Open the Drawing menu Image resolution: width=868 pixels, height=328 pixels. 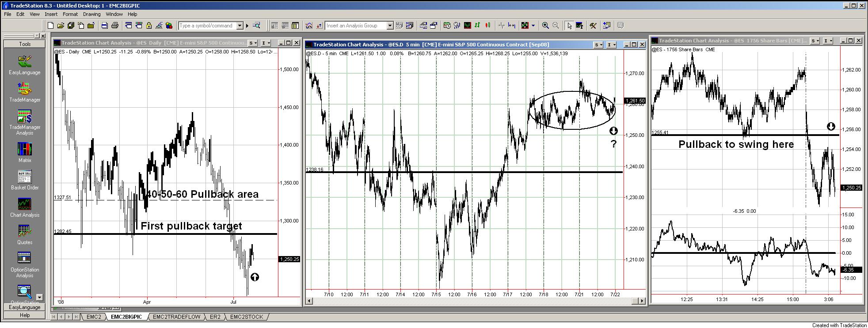pyautogui.click(x=91, y=14)
